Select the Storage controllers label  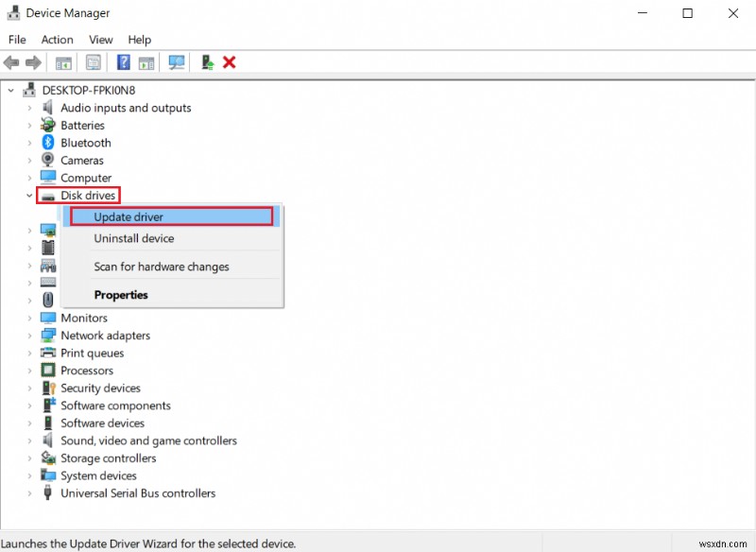[x=108, y=458]
